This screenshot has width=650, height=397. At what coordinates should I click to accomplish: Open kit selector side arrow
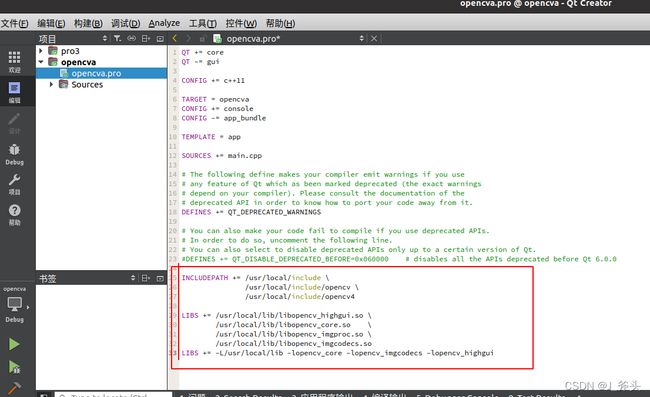tap(28, 307)
